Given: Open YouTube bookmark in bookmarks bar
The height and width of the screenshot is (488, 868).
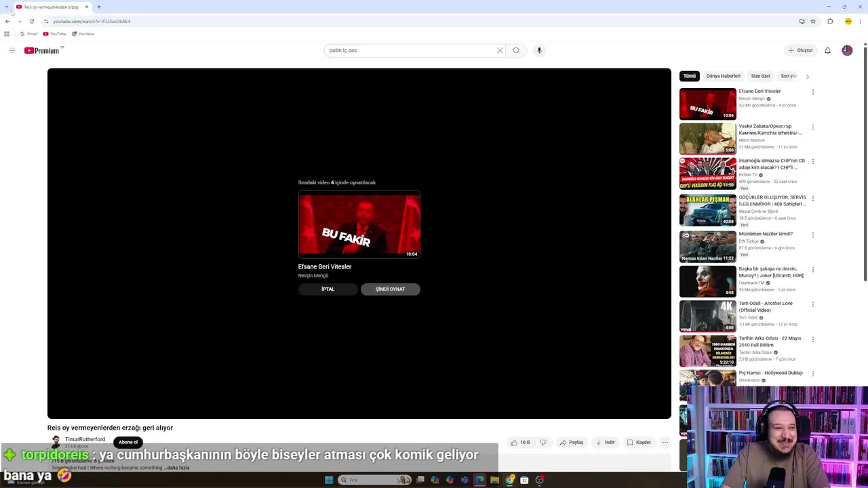Looking at the screenshot, I should coord(54,34).
